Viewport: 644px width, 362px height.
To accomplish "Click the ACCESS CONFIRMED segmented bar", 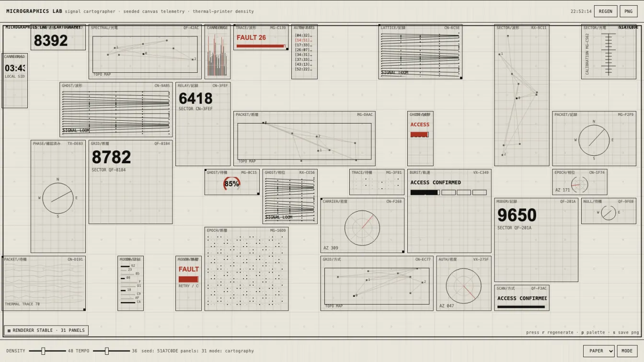I will click(448, 192).
